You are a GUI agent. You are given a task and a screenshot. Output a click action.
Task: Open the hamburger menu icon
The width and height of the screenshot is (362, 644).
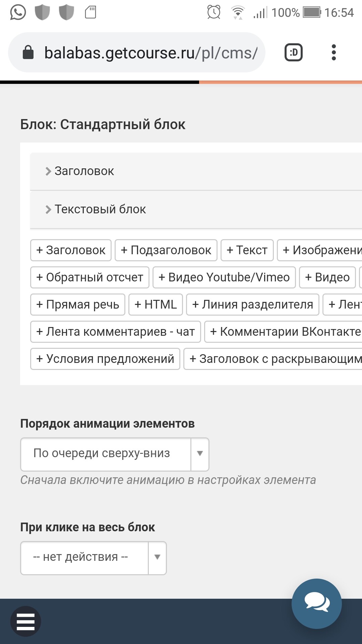click(x=25, y=622)
